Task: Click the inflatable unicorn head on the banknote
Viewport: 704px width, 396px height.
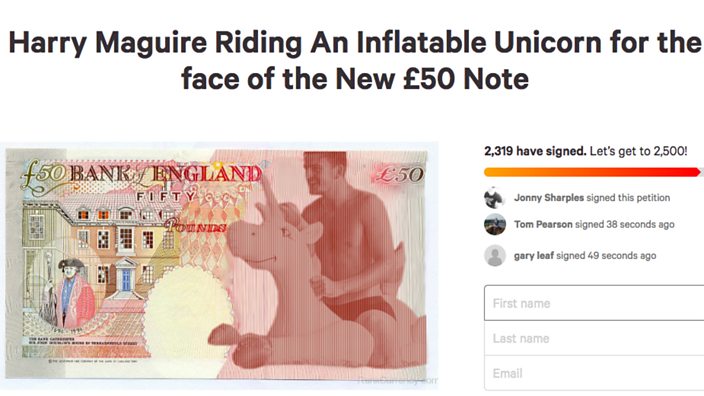Action: (277, 233)
